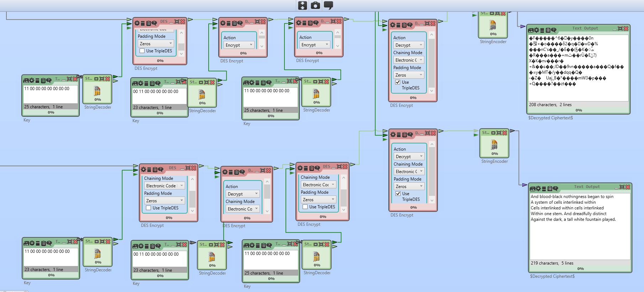Open data view icon of poem Text Output
644x292 pixels.
point(544,188)
